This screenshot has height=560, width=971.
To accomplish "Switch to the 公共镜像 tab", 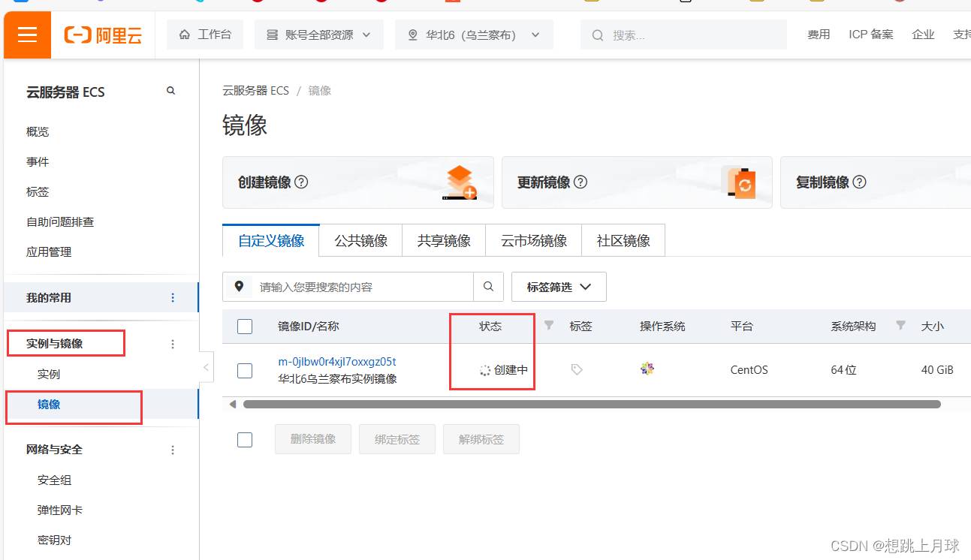I will (361, 241).
